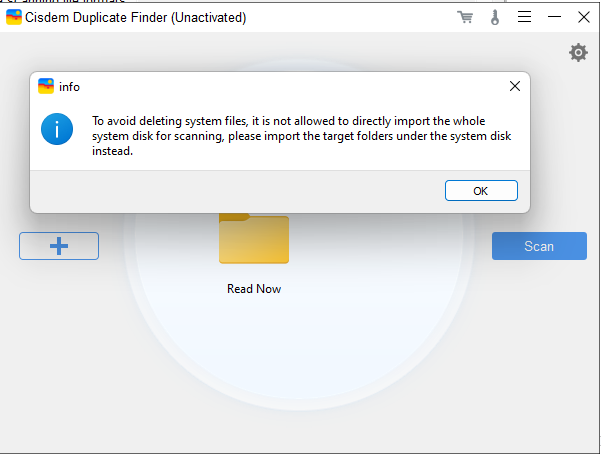The image size is (601, 457).
Task: Open the hamburger menu
Action: click(x=524, y=17)
